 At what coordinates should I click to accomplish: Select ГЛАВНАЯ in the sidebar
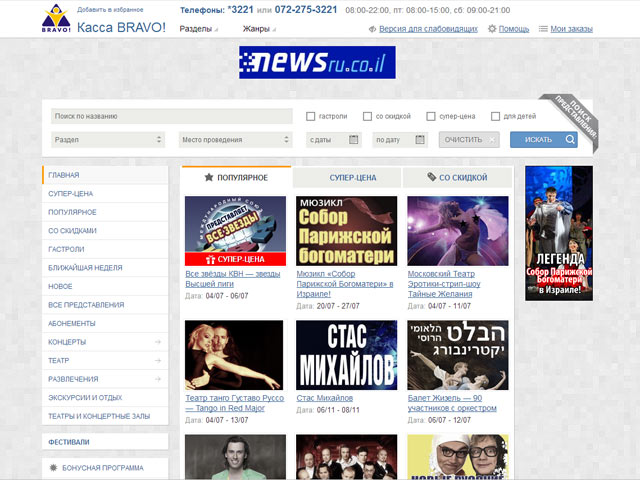pyautogui.click(x=105, y=175)
